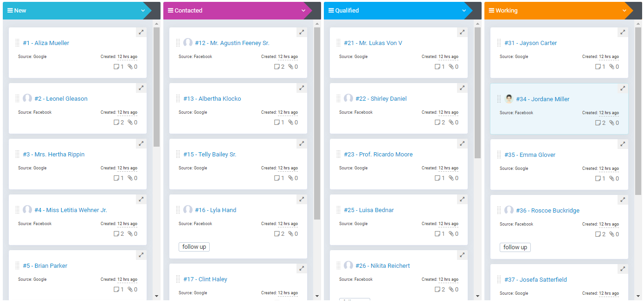Image resolution: width=644 pixels, height=304 pixels.
Task: Click the expand icon on Luisa Bednar card
Action: click(462, 200)
